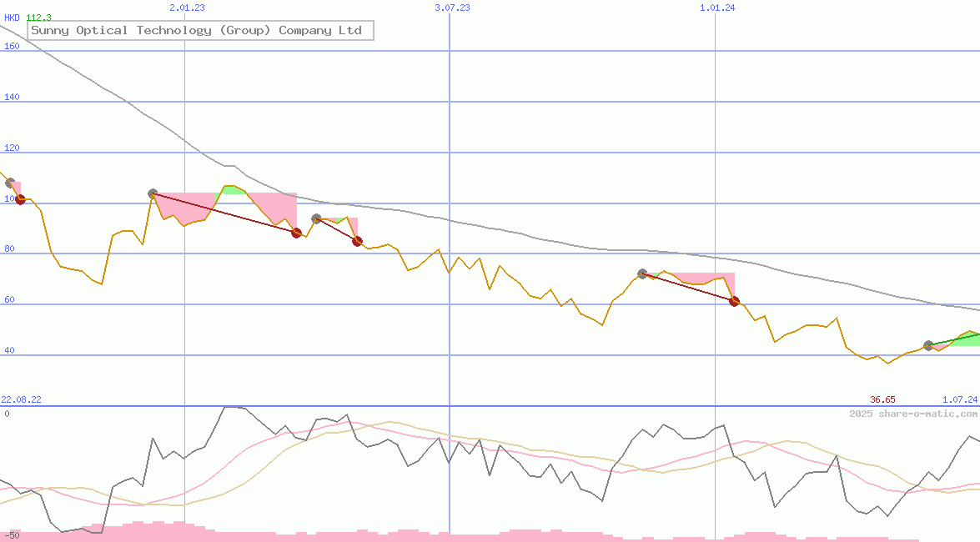
Task: Click the Sunny Optical Technology company title box
Action: 201,30
